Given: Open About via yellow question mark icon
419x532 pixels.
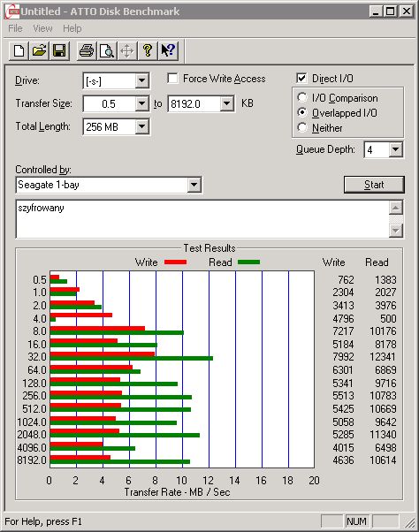Looking at the screenshot, I should [x=148, y=51].
